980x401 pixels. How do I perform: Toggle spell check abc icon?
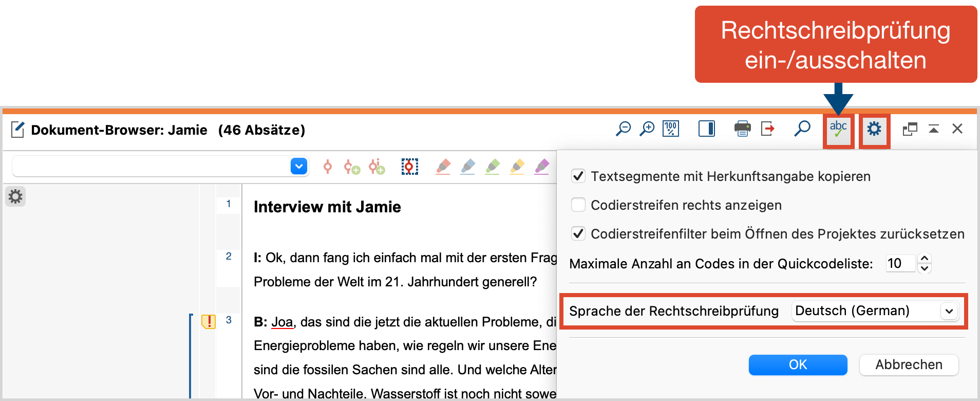pyautogui.click(x=838, y=129)
